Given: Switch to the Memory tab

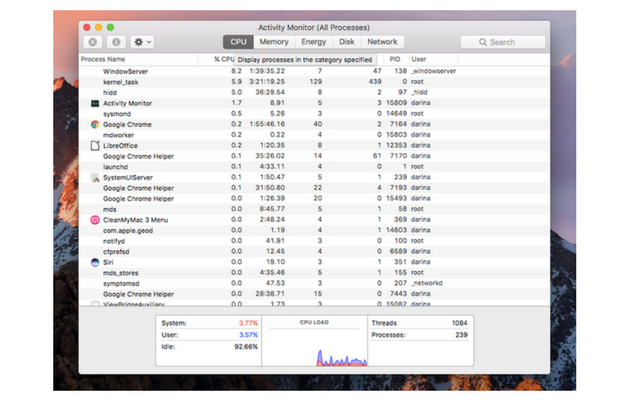Looking at the screenshot, I should pyautogui.click(x=273, y=42).
